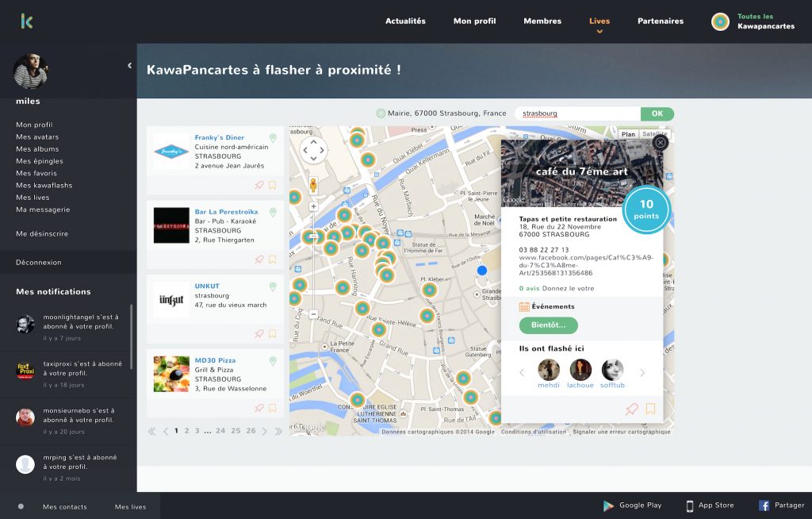The width and height of the screenshot is (812, 519).
Task: Go to previous page of listings
Action: point(165,431)
